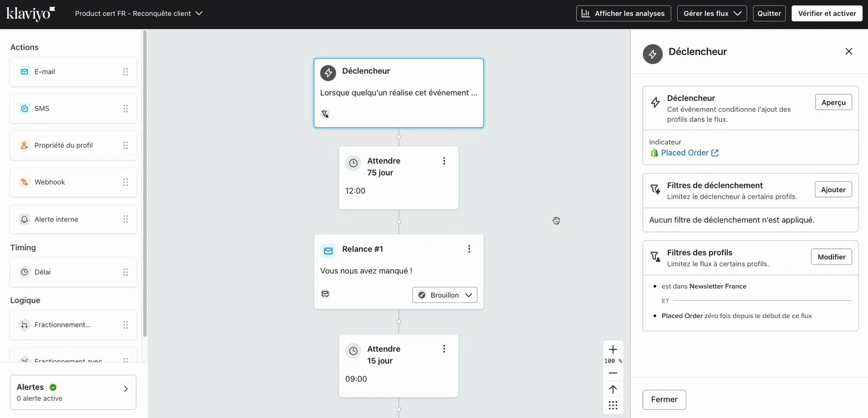This screenshot has width=868, height=418.
Task: Open Relance #1 options menu
Action: coord(469,249)
